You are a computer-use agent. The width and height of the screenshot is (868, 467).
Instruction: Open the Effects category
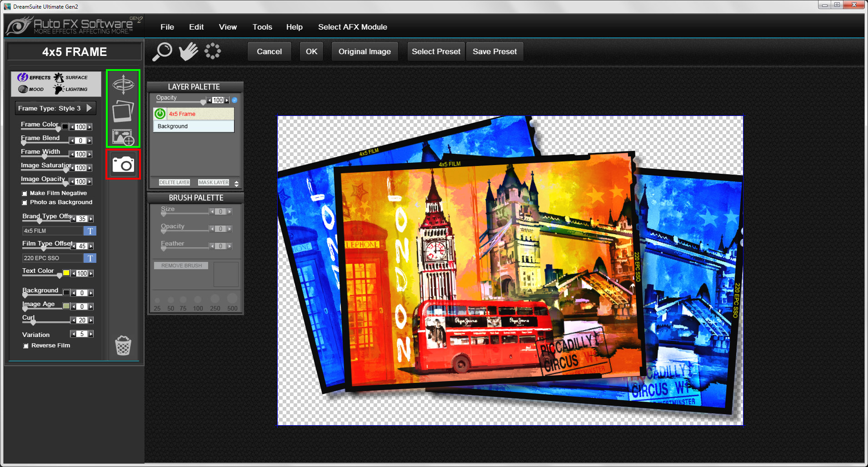pyautogui.click(x=35, y=77)
